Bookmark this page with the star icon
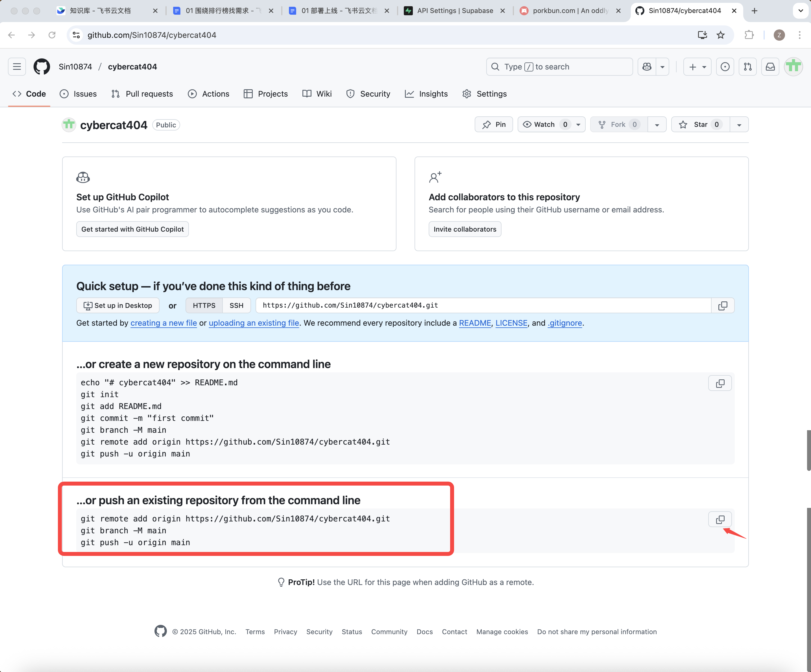Image resolution: width=811 pixels, height=672 pixels. coord(721,35)
